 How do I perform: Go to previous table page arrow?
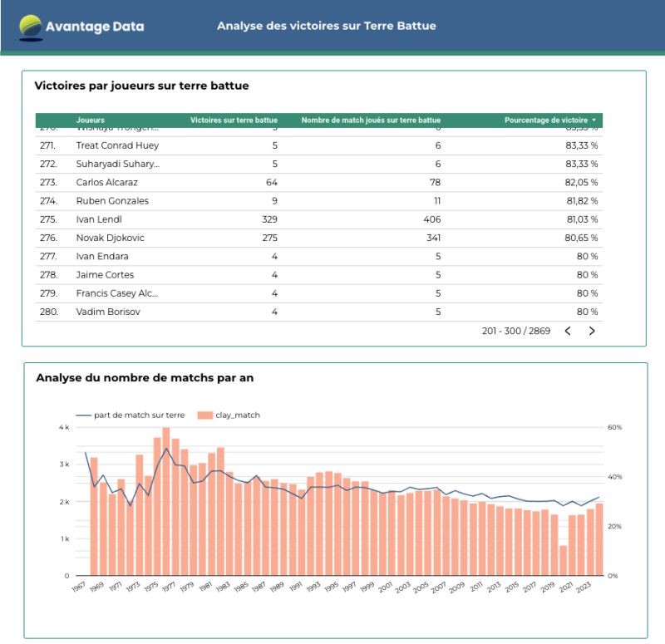click(568, 331)
